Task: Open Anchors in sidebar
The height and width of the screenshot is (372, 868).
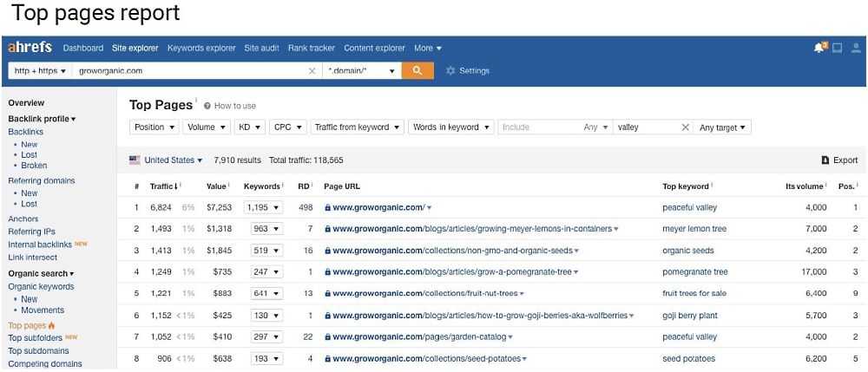Action: click(23, 219)
